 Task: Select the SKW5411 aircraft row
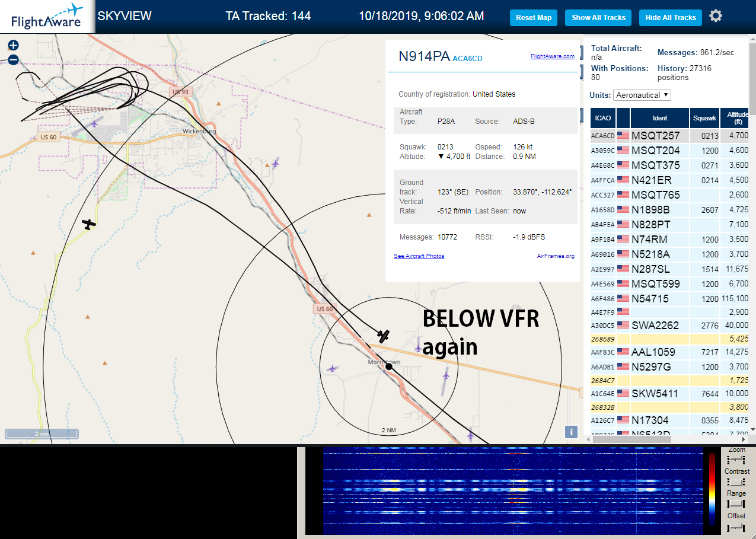pos(670,394)
